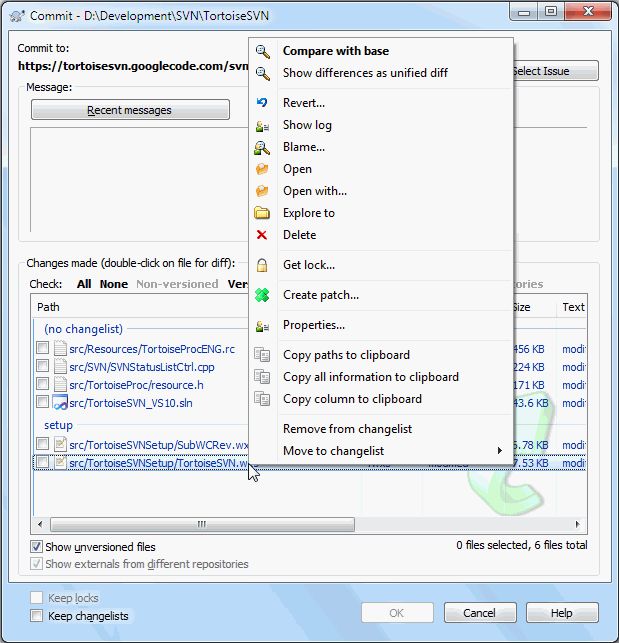Image resolution: width=619 pixels, height=643 pixels.
Task: Click the green Create patch icon
Action: tap(262, 295)
